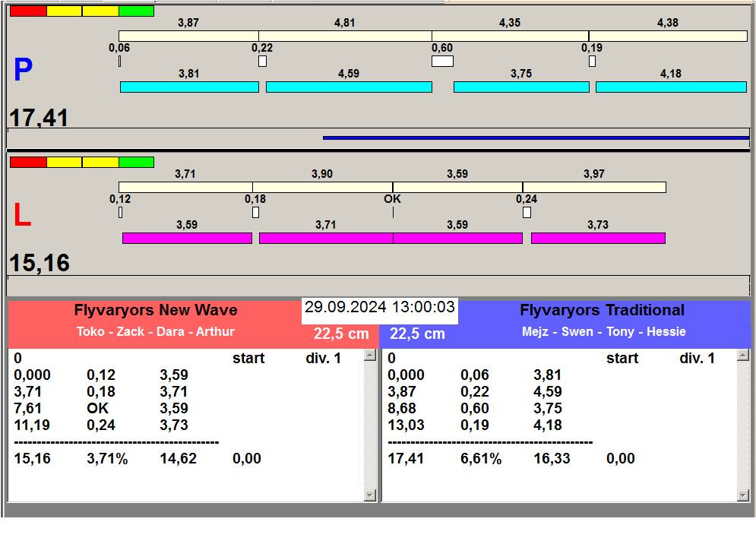Viewport: 756px width, 544px height.
Task: Click the green start light in lane P
Action: [137, 11]
